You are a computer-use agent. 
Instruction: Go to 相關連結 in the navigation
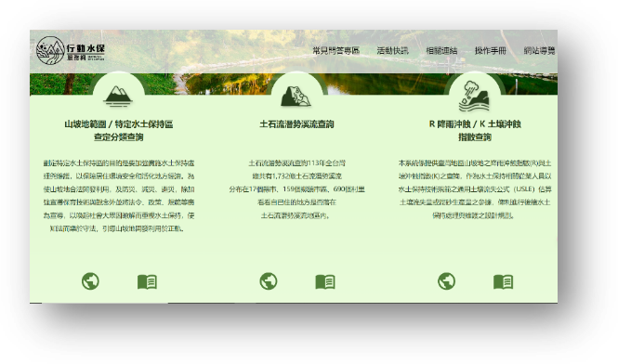[x=441, y=51]
